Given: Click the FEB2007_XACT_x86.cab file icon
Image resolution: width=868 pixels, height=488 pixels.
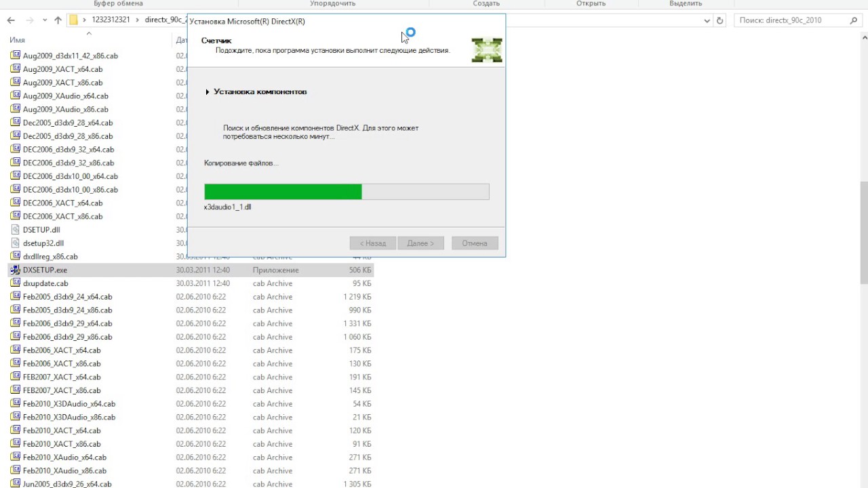Looking at the screenshot, I should pyautogui.click(x=16, y=390).
